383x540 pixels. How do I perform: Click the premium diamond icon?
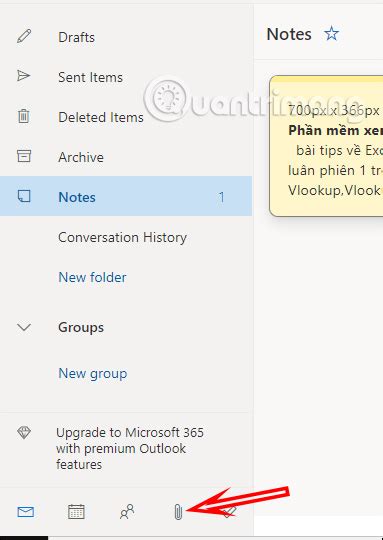pyautogui.click(x=24, y=433)
